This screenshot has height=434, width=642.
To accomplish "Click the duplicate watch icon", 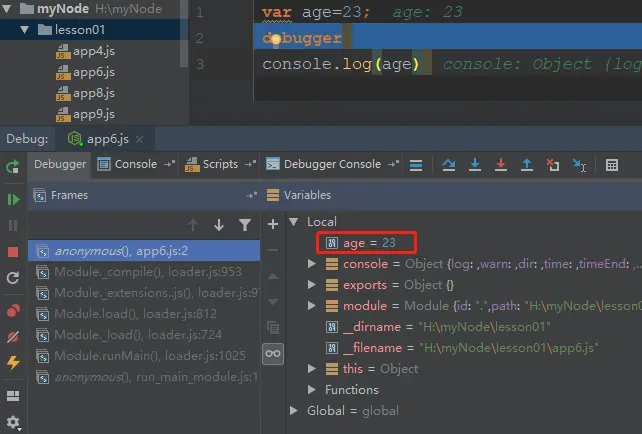I will point(273,328).
